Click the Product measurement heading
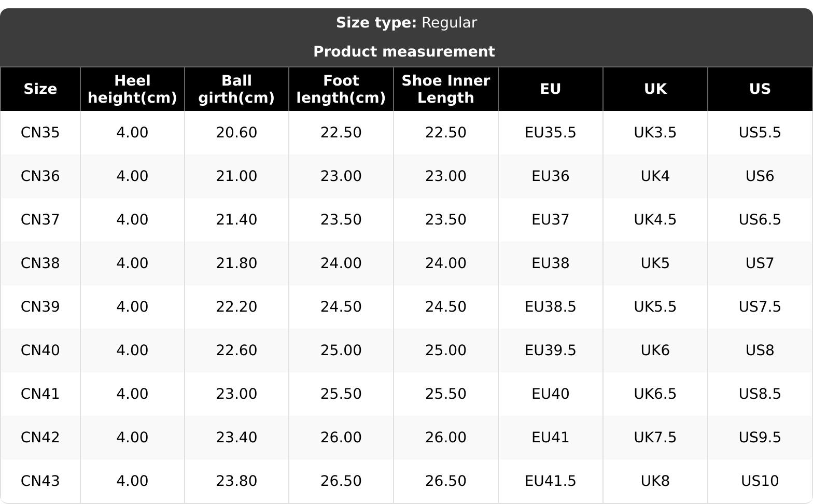Screen dimensions: 813x504 [404, 52]
